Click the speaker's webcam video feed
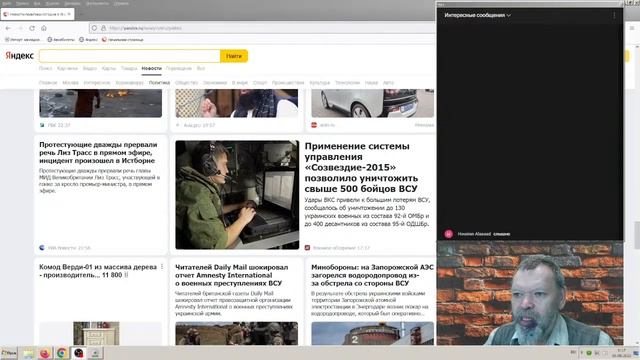The width and height of the screenshot is (640, 360). [530, 293]
